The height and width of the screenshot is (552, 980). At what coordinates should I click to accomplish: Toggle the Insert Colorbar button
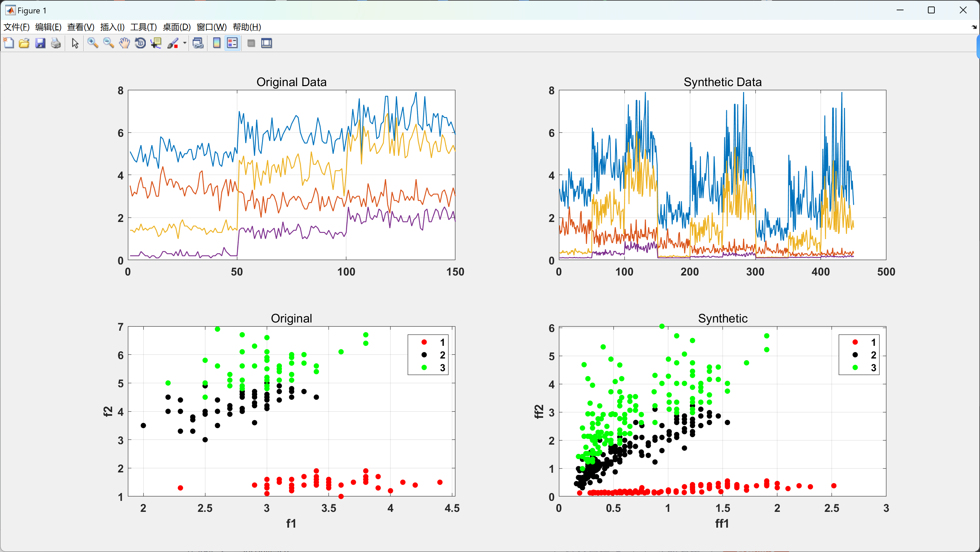216,43
